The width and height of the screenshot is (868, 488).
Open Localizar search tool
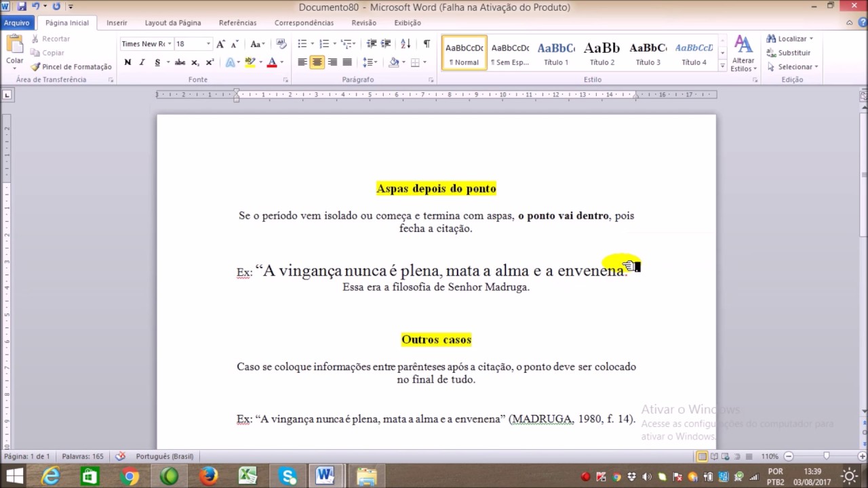coord(790,39)
